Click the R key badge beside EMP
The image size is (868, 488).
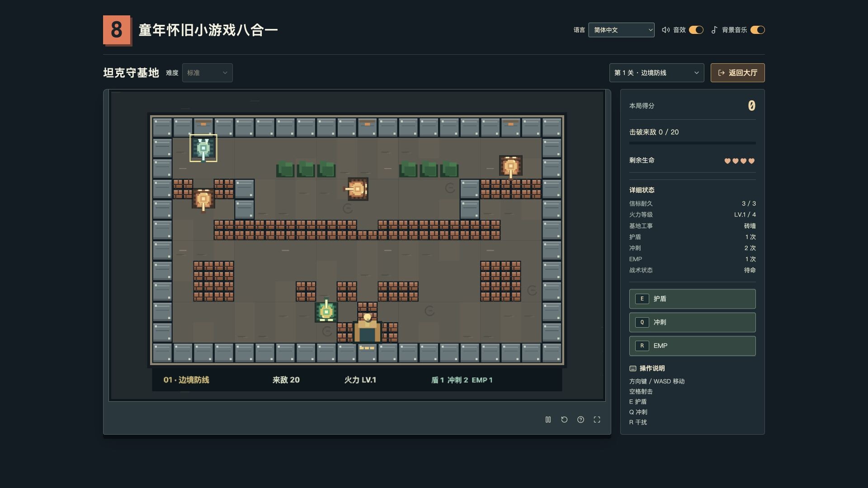[x=642, y=346]
